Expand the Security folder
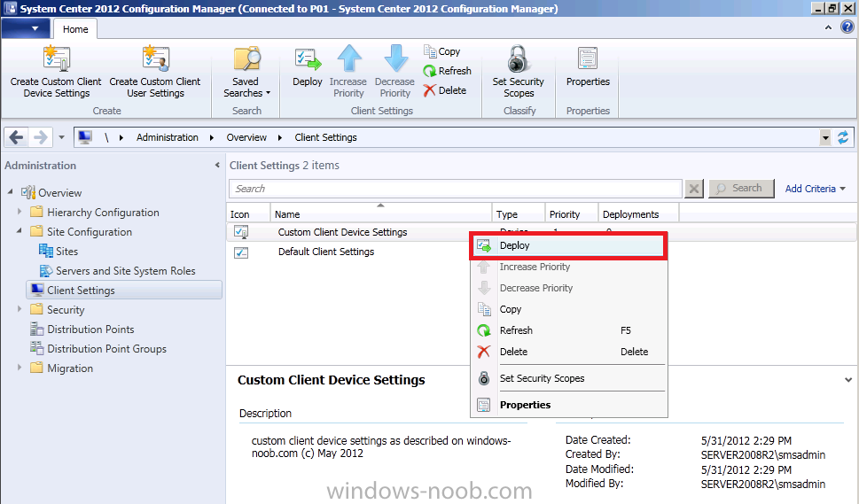Image resolution: width=859 pixels, height=504 pixels. (x=20, y=308)
